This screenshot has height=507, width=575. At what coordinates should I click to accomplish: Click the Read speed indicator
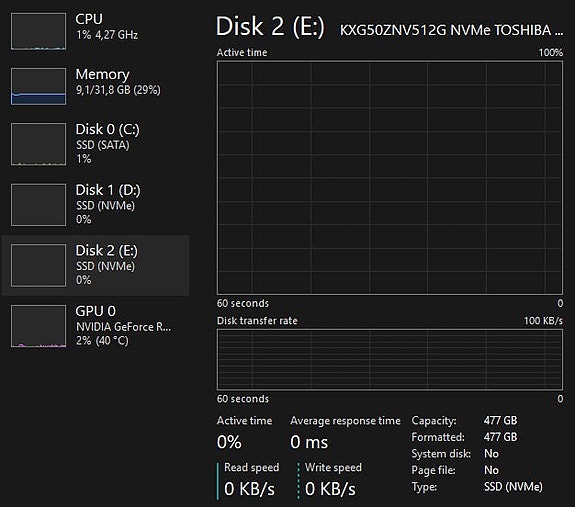pos(249,481)
